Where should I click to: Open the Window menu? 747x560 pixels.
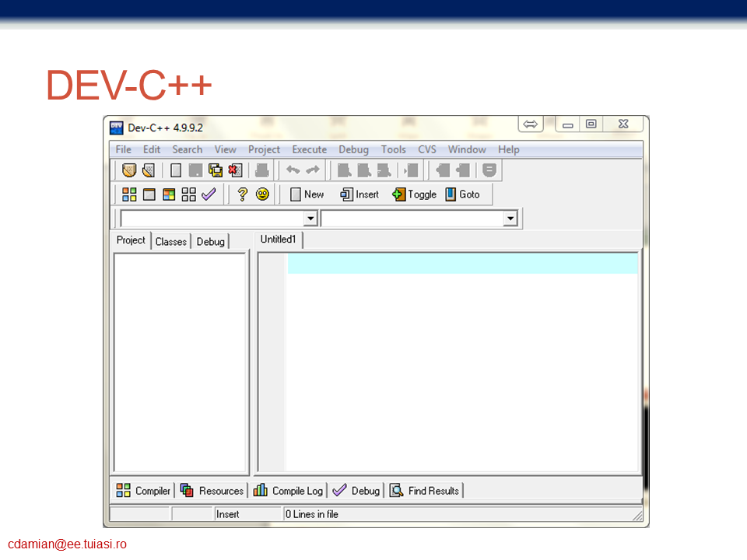pos(467,149)
